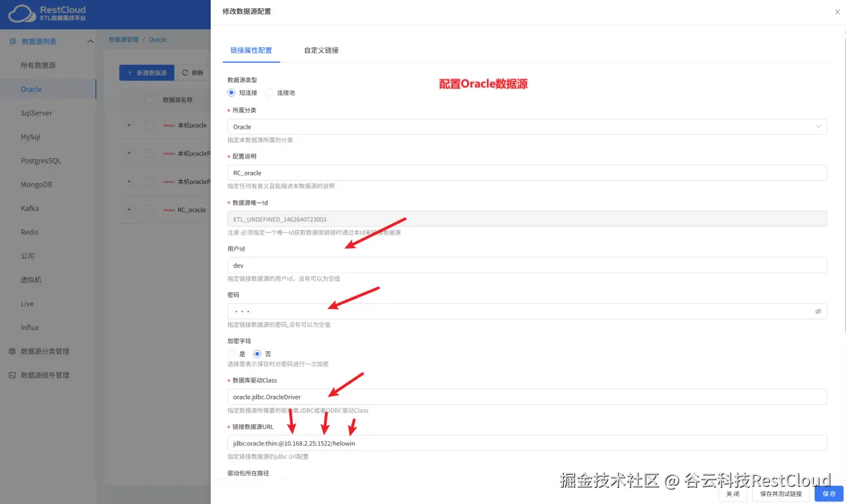Click 保存并测试链接 button
846x504 pixels.
tap(781, 494)
